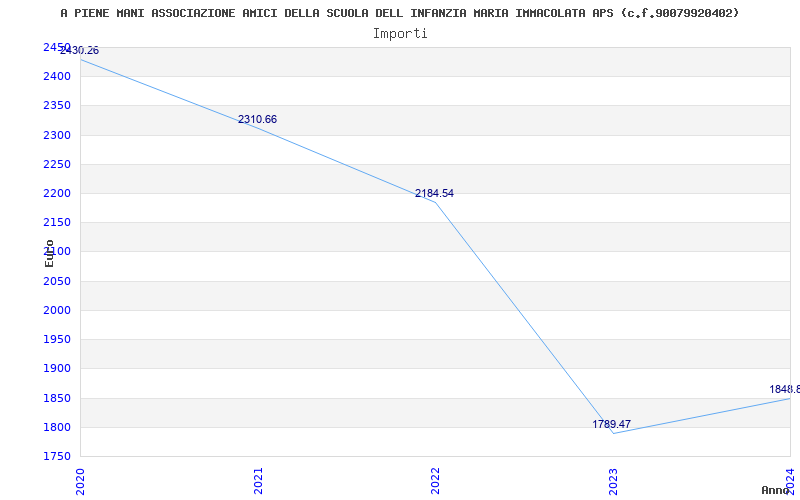Image resolution: width=800 pixels, height=500 pixels.
Task: Click the 'Anno' x-axis label
Action: click(775, 490)
